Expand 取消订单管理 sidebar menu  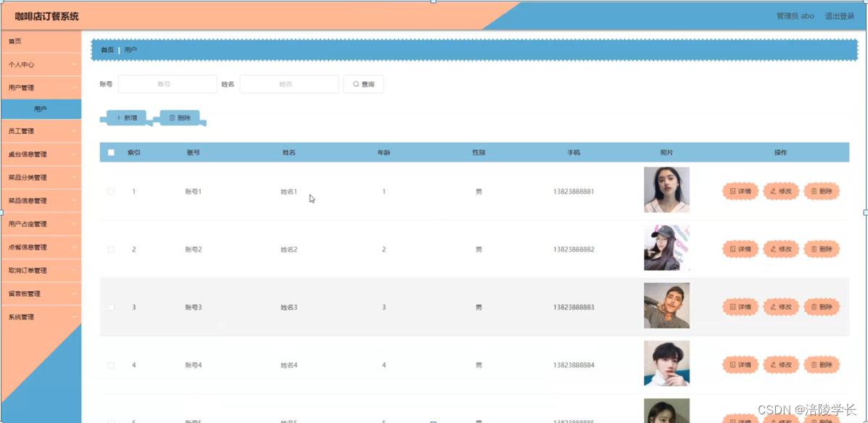click(x=41, y=270)
